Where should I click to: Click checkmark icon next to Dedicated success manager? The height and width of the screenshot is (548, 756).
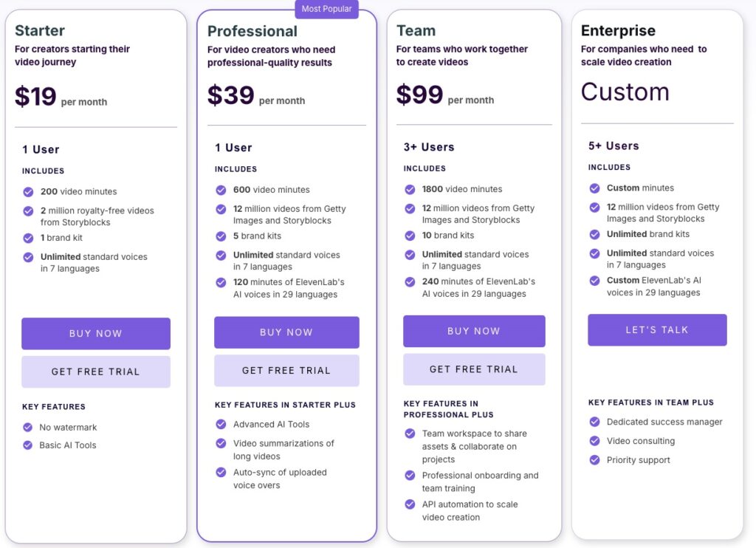(594, 422)
